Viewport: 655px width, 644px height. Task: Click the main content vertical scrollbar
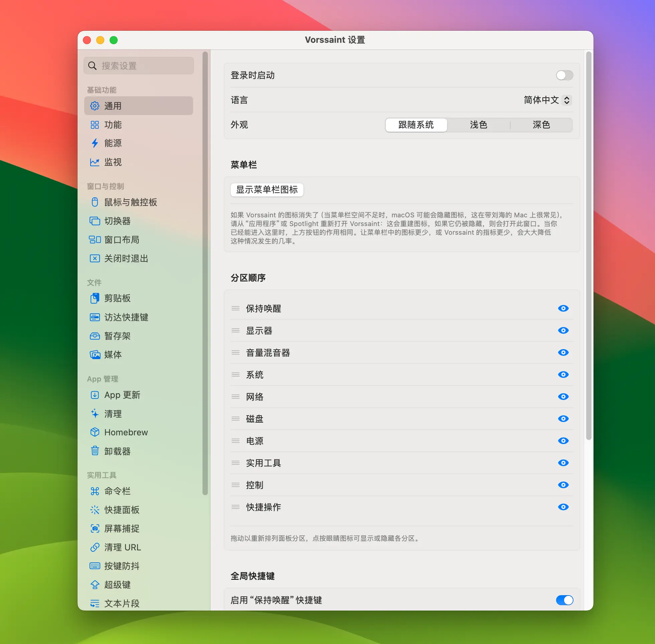(x=588, y=245)
